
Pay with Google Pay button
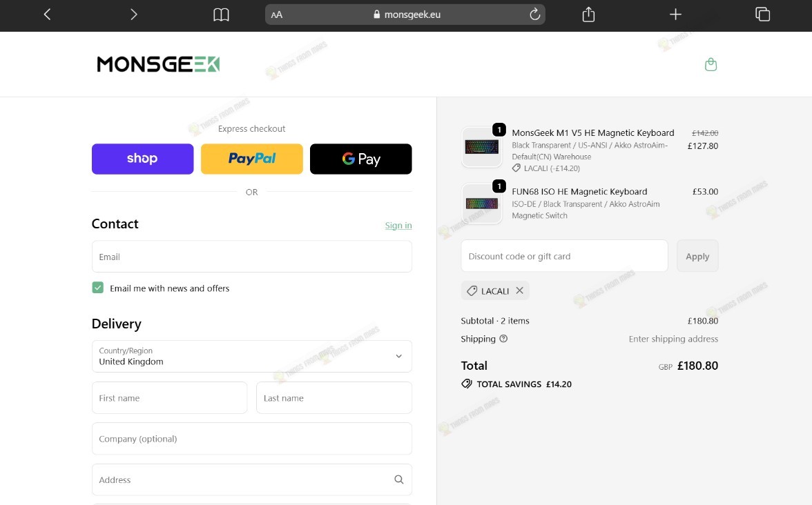pos(361,159)
